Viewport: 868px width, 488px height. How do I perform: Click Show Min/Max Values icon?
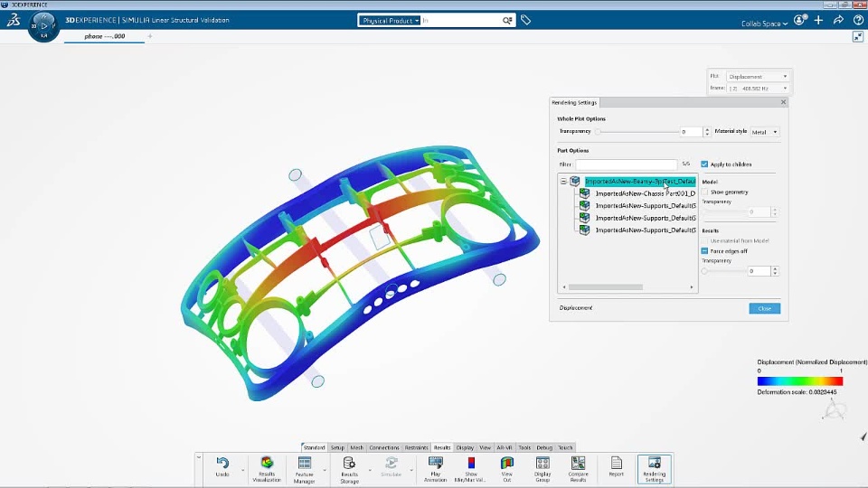[471, 463]
